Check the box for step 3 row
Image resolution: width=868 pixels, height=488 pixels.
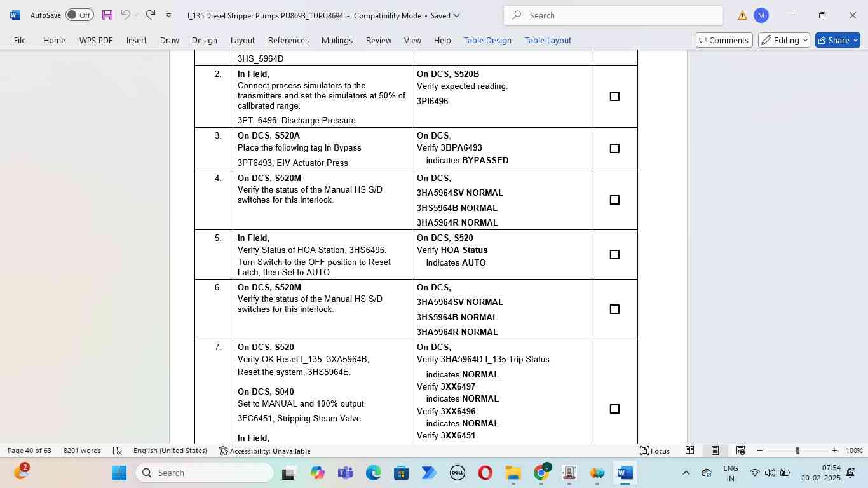[614, 149]
